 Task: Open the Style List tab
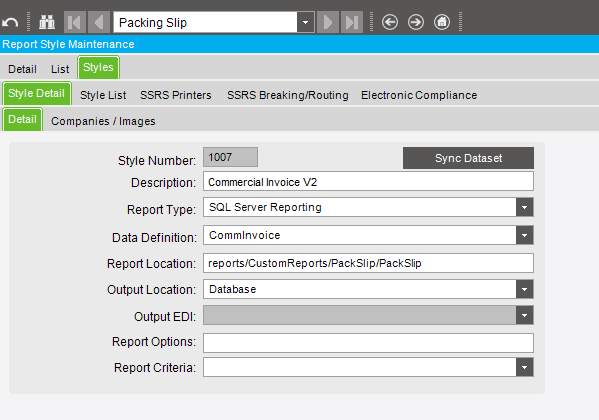(103, 95)
